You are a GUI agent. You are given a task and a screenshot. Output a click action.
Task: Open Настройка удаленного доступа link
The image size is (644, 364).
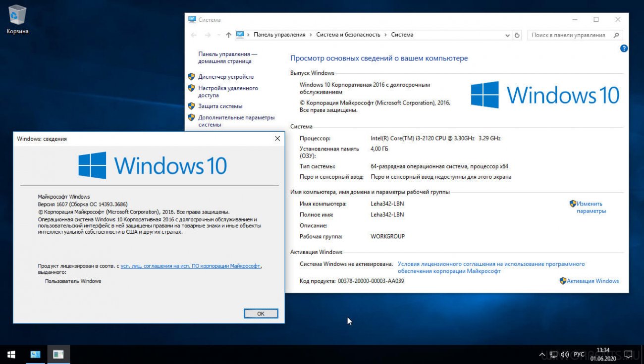[228, 92]
